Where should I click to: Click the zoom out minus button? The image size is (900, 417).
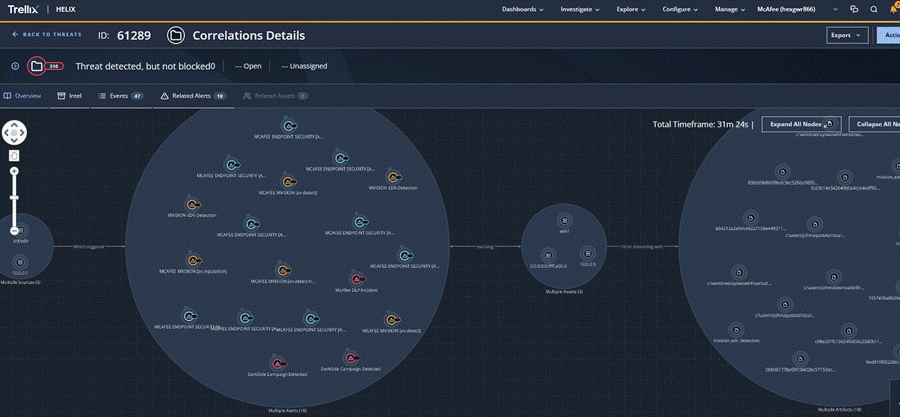14,231
